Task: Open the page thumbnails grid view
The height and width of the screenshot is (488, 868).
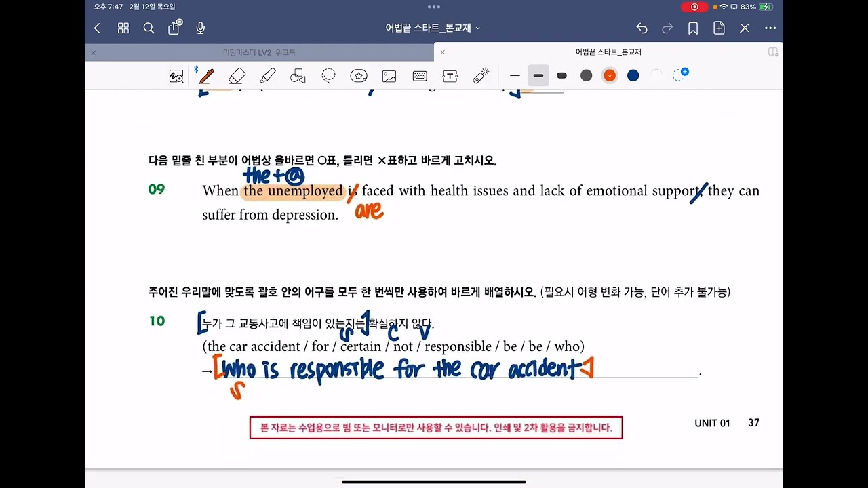Action: pos(123,28)
